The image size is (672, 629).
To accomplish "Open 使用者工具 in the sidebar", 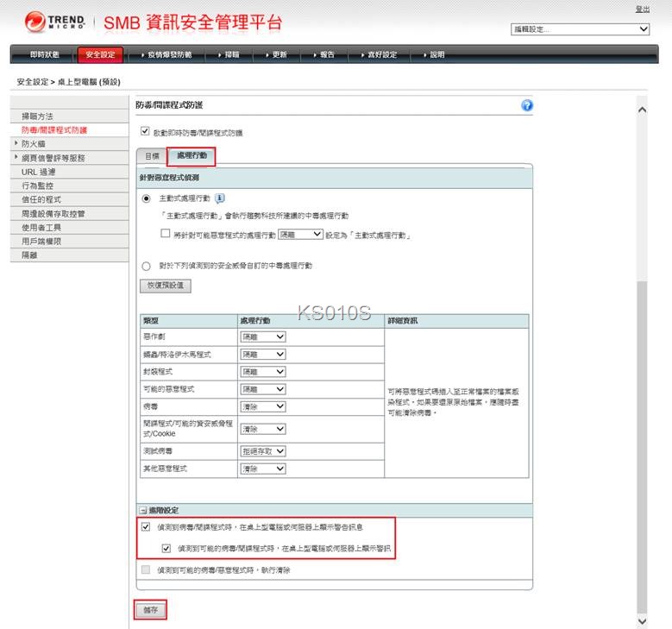I will (69, 227).
